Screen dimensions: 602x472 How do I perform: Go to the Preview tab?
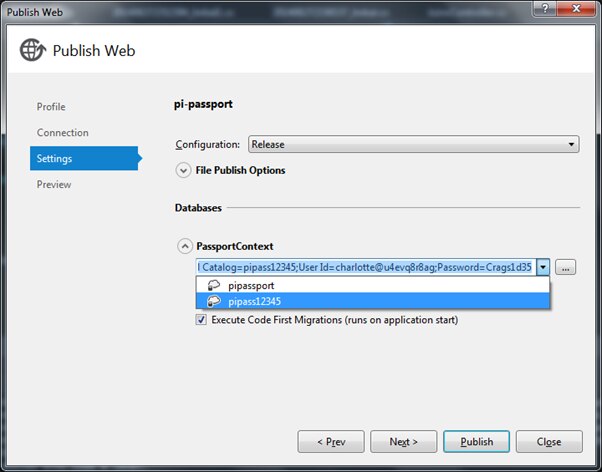54,185
